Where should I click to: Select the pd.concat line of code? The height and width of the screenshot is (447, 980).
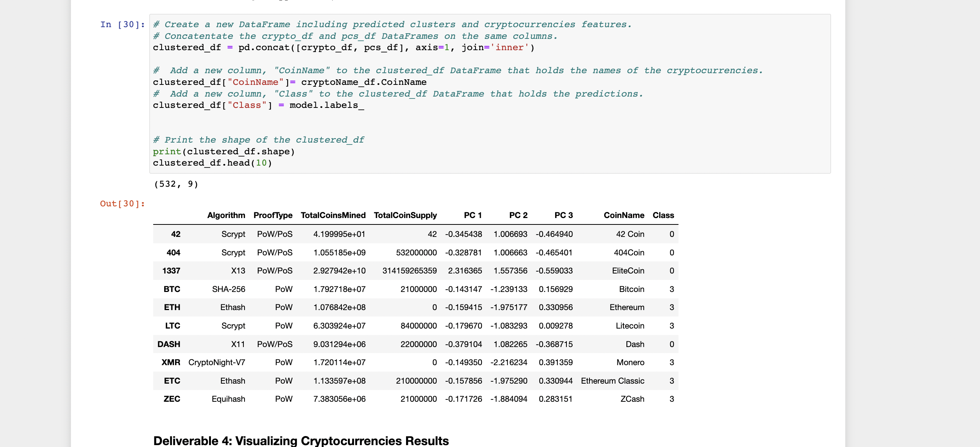342,47
